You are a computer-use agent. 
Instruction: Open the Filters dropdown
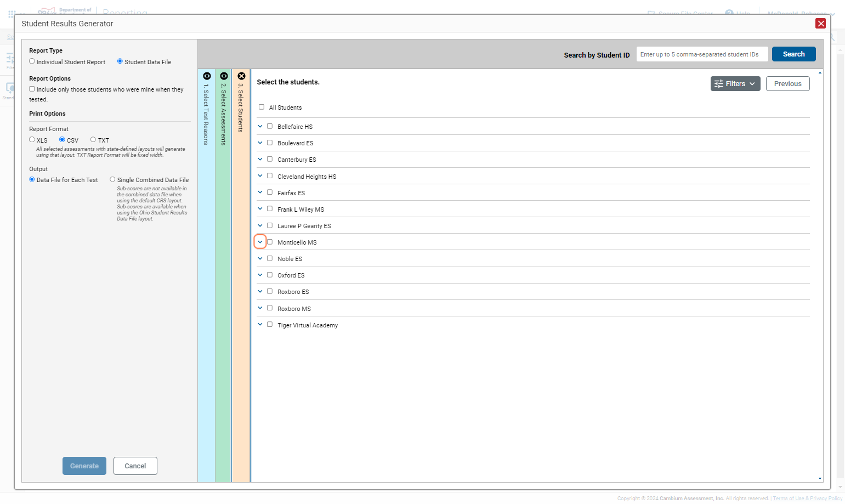(735, 84)
